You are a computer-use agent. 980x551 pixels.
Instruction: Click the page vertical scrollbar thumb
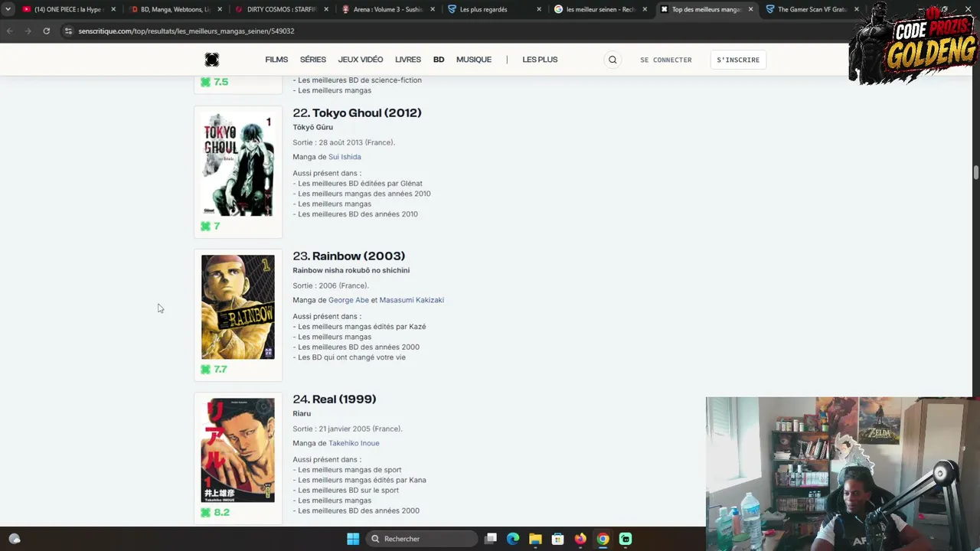point(976,172)
